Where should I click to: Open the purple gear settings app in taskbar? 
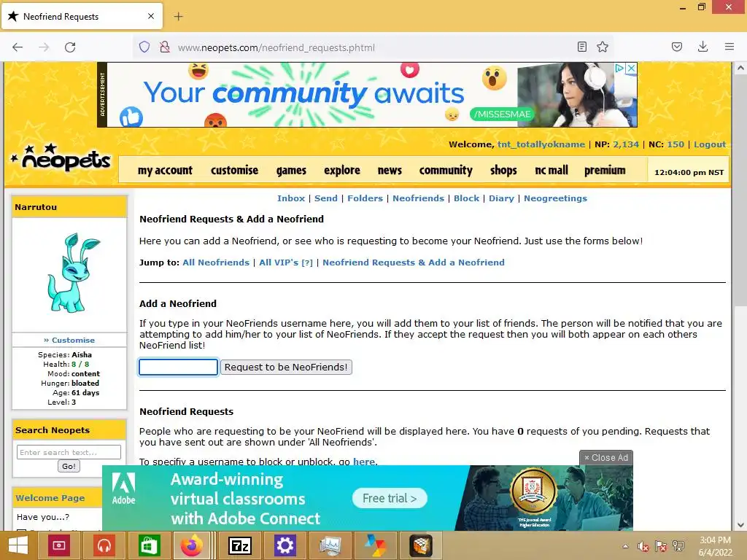[x=285, y=545]
